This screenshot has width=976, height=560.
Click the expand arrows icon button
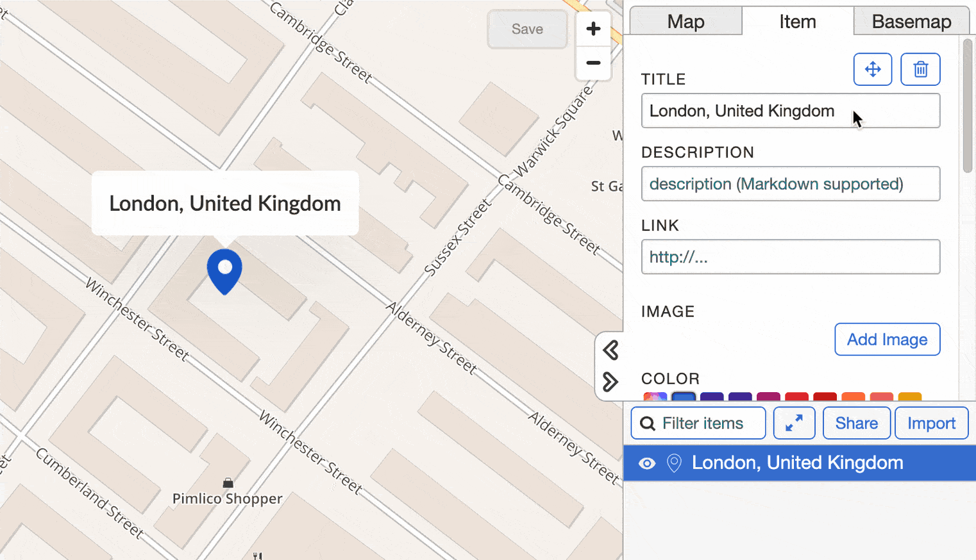794,423
